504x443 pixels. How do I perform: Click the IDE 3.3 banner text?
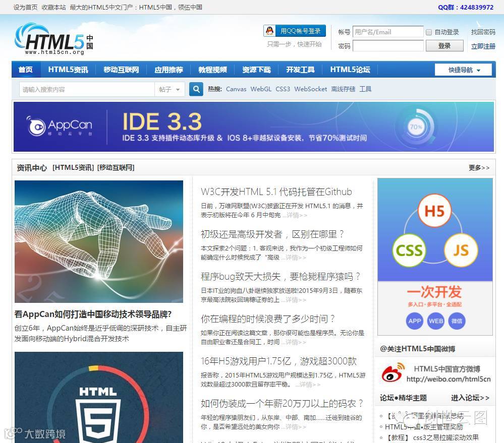[162, 121]
